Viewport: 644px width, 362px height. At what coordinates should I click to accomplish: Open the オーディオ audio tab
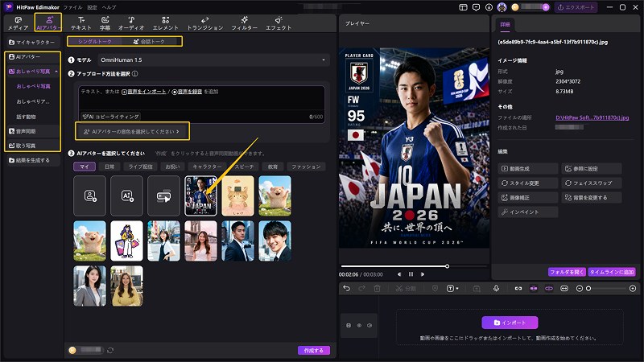131,23
